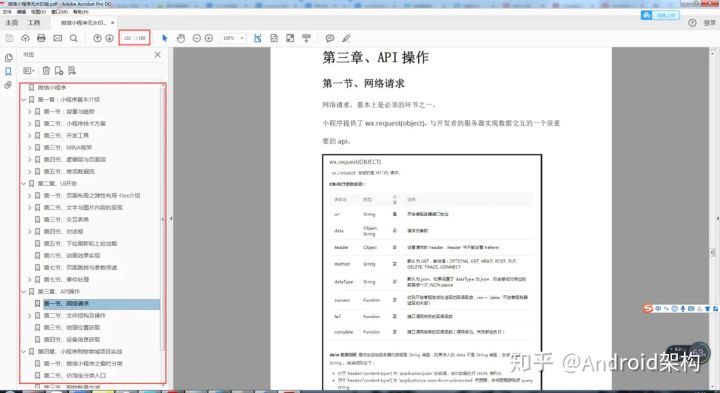This screenshot has width=720, height=393.
Task: Send file by email envelope icon
Action: pos(57,38)
